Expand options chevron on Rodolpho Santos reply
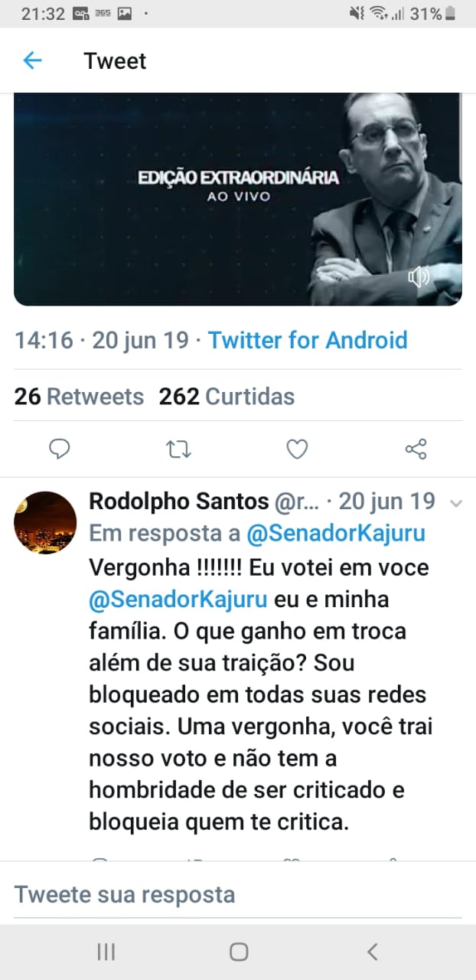This screenshot has height=980, width=476. (456, 503)
